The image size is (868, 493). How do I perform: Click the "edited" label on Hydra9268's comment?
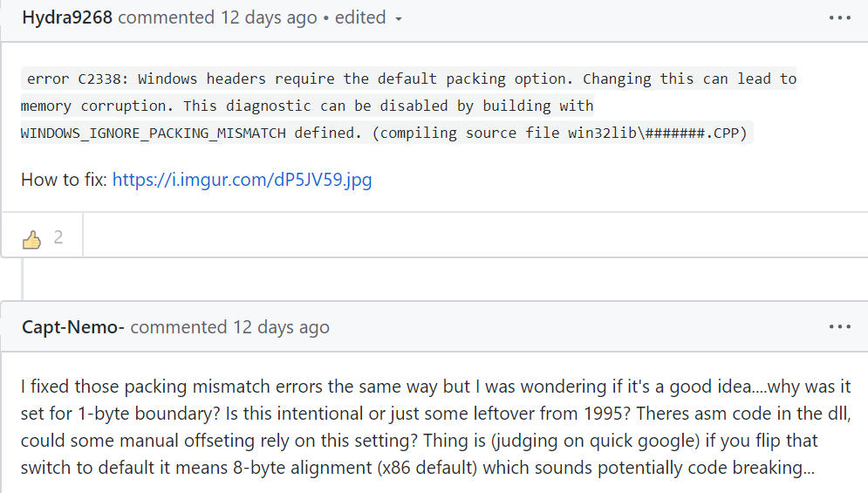point(359,17)
